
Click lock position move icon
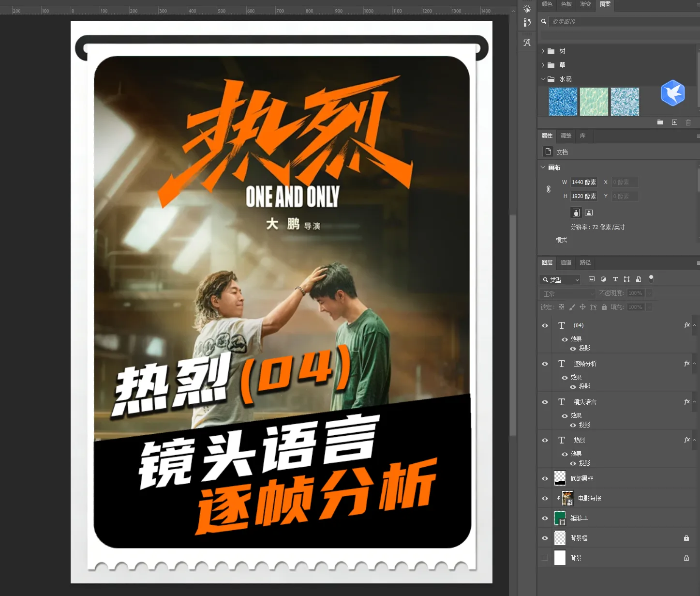tap(582, 307)
